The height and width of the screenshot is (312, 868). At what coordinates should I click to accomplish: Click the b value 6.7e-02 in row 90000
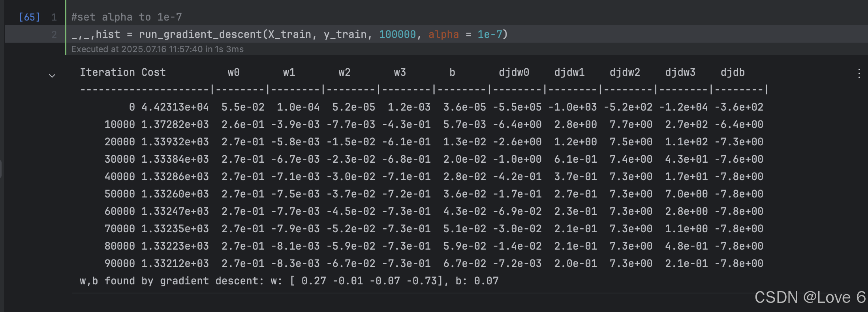click(464, 263)
